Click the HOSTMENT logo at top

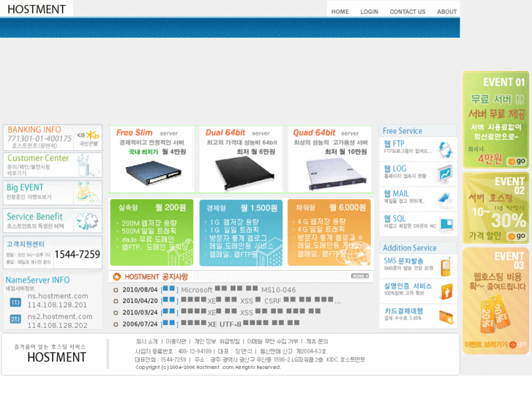tap(37, 10)
